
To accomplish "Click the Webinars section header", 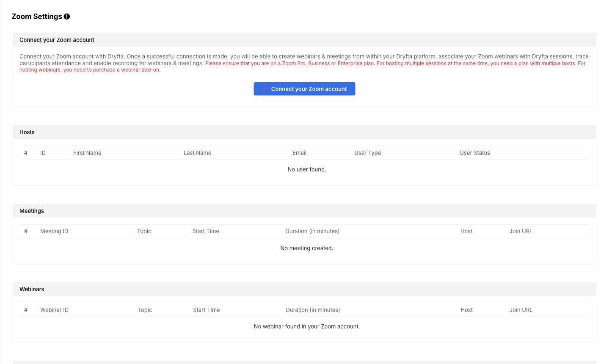I will click(x=304, y=289).
